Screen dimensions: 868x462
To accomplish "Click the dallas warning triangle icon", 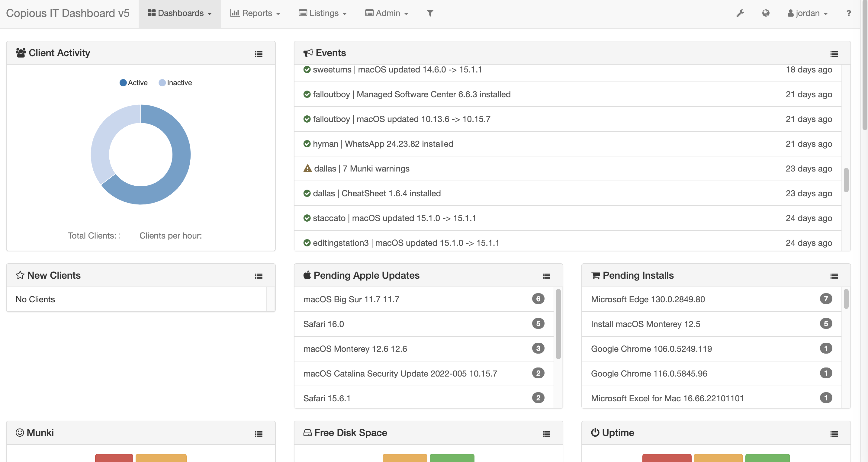I will click(x=307, y=168).
